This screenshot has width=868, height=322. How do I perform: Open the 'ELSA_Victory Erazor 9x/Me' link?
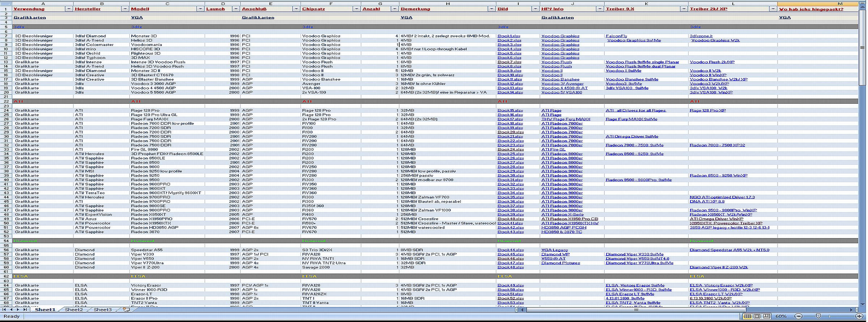(635, 285)
